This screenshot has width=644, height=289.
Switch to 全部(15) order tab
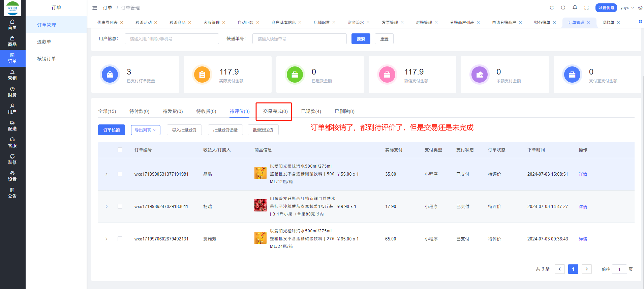pyautogui.click(x=107, y=111)
